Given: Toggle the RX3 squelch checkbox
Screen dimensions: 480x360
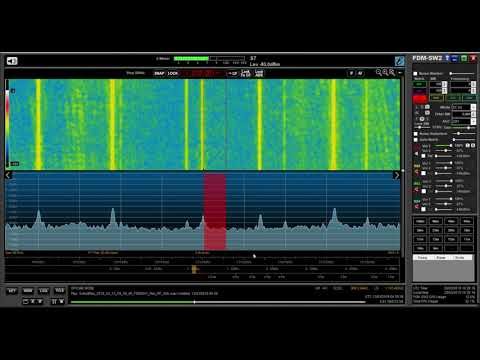Looking at the screenshot, I should [x=423, y=191].
